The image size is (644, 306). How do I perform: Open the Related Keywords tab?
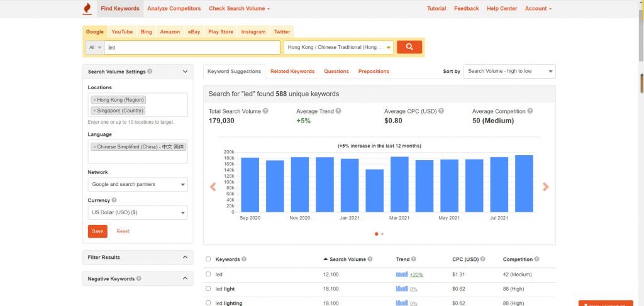292,71
